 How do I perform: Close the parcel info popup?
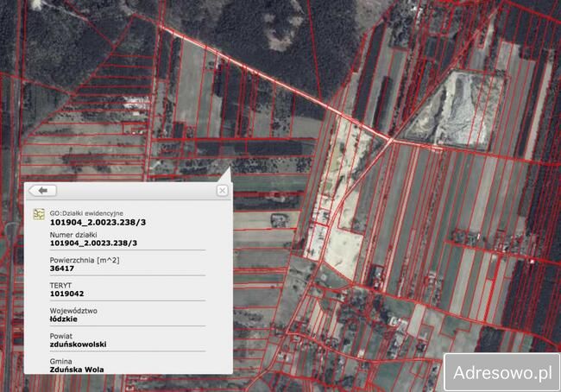[222, 191]
